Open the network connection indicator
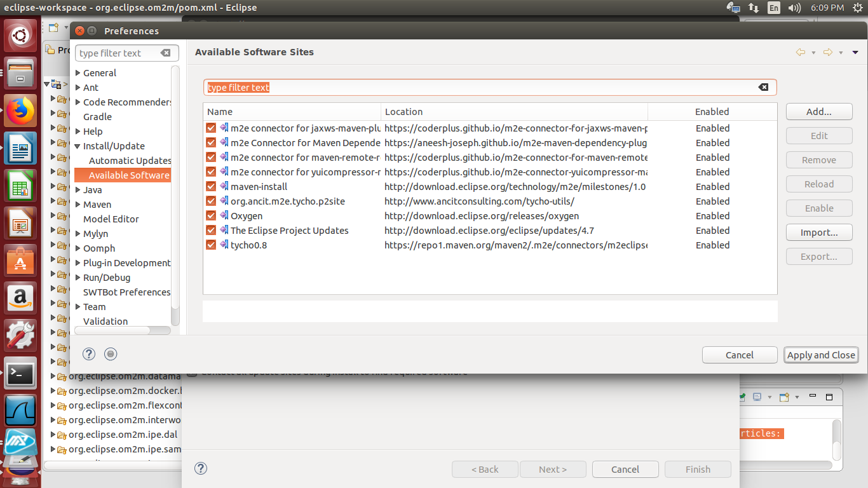868x488 pixels. coord(754,8)
